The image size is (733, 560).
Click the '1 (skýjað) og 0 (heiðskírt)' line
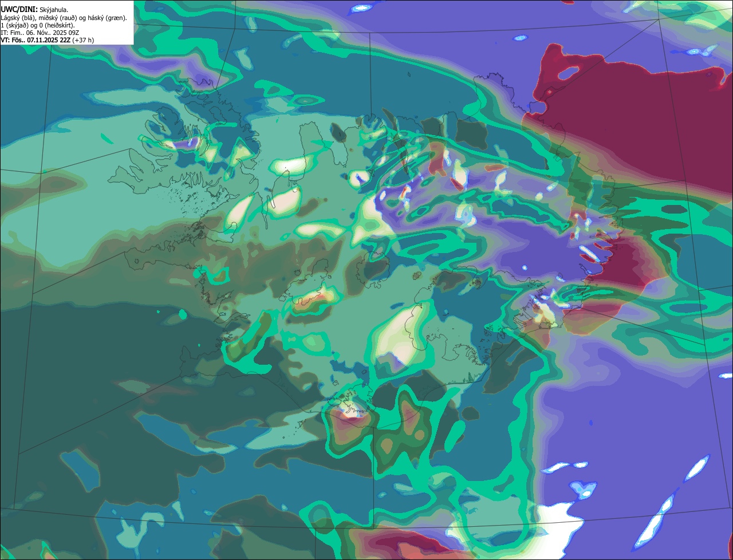point(38,25)
